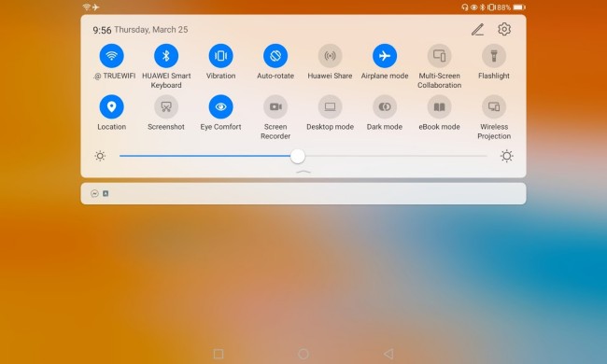Set brightness via the slider thumb
Screen dimensions: 607x364
[297, 156]
